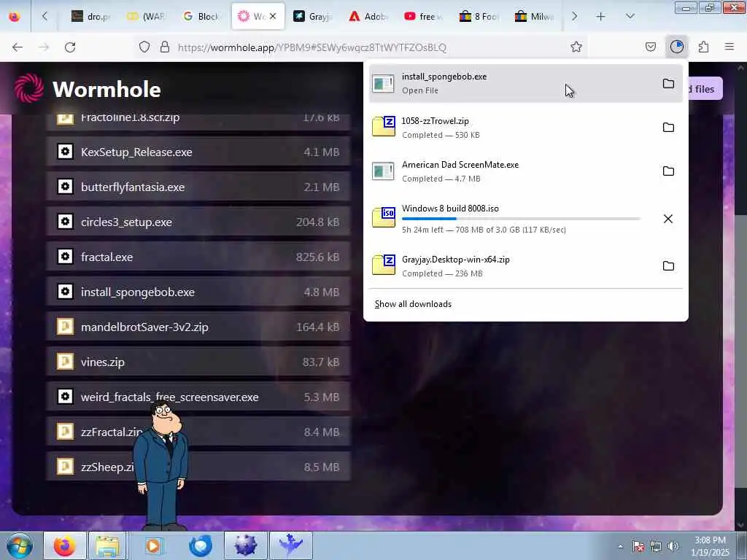This screenshot has height=560, width=747.
Task: Open the blue bird taskbar icon
Action: (x=291, y=545)
